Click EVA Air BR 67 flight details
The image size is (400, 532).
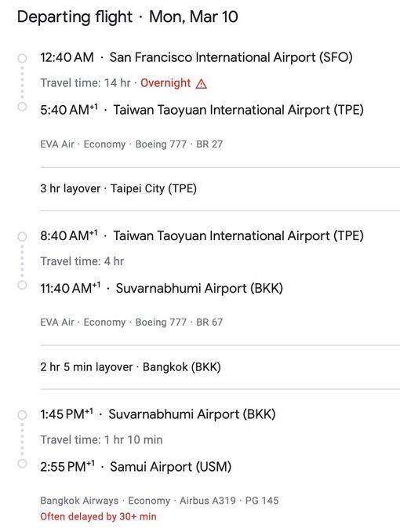pos(131,322)
